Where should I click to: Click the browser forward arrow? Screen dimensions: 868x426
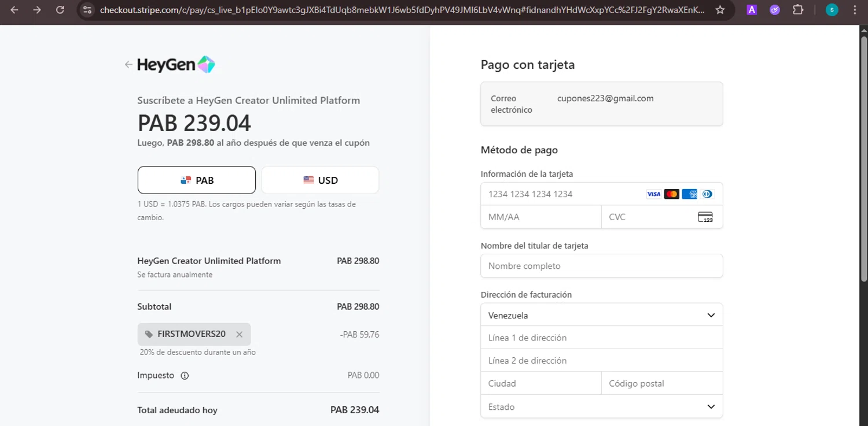point(37,10)
